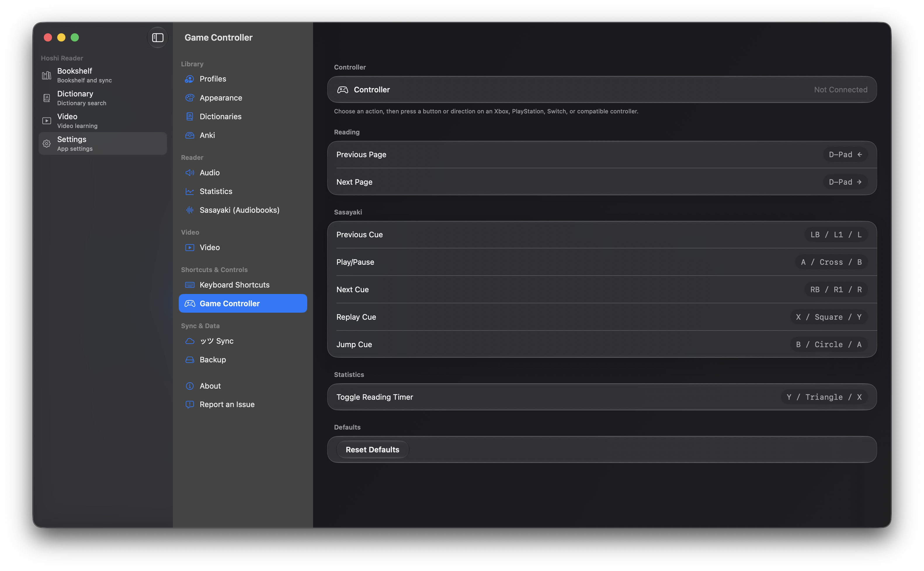Click the Report an Issue bubble icon

pos(190,404)
